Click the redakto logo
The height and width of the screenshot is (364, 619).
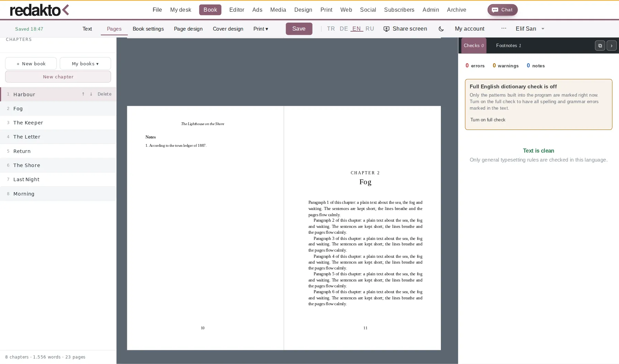[40, 10]
